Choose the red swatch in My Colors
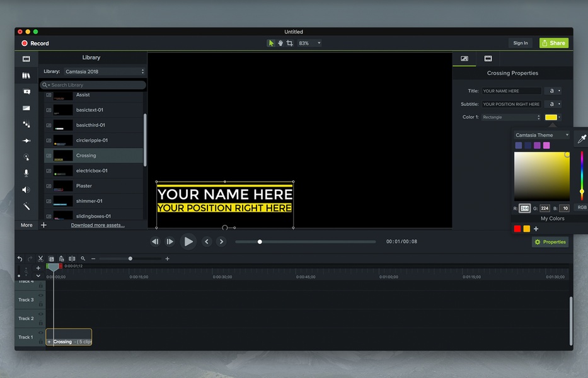The image size is (588, 378). (517, 229)
